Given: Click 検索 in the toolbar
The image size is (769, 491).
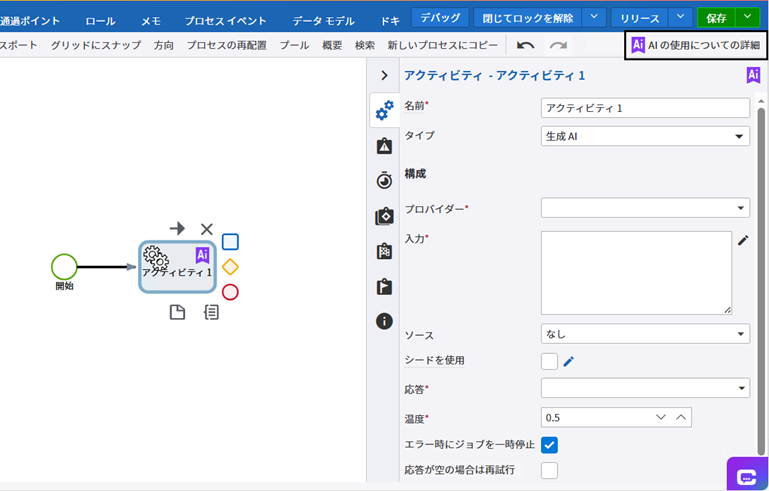Looking at the screenshot, I should (365, 46).
